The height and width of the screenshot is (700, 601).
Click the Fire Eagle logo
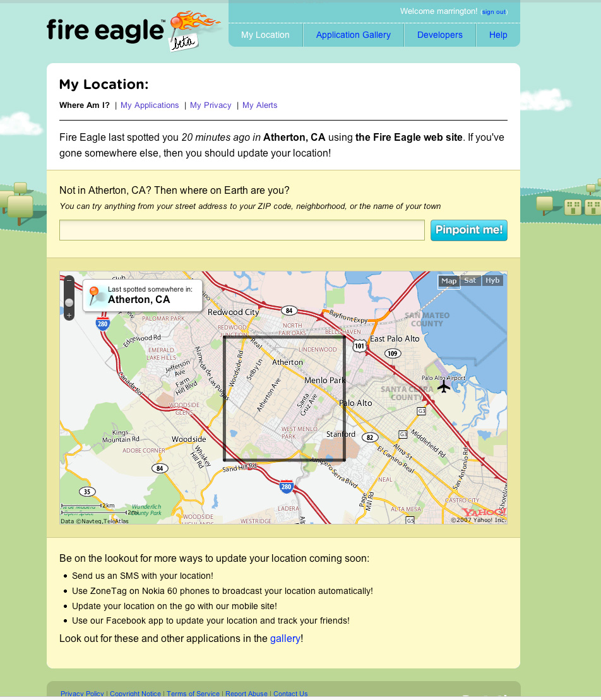tap(133, 30)
